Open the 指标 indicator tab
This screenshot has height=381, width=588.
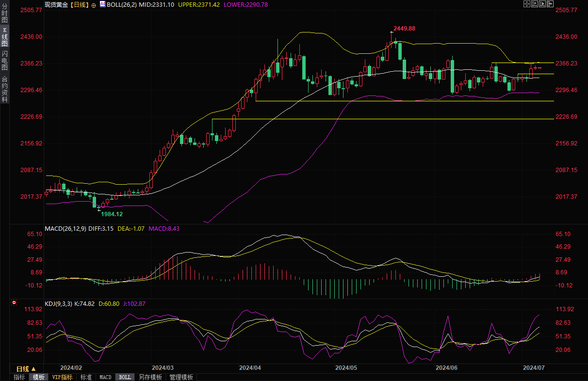click(x=19, y=377)
